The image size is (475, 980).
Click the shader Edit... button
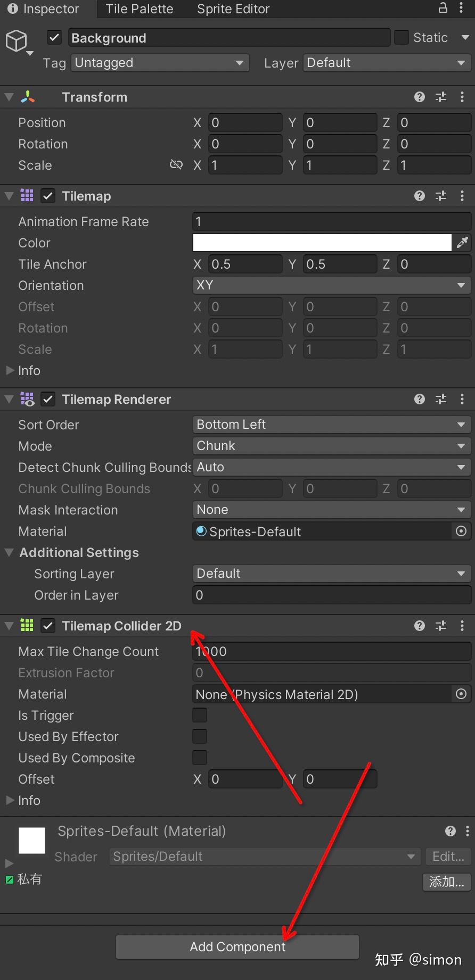click(x=448, y=857)
